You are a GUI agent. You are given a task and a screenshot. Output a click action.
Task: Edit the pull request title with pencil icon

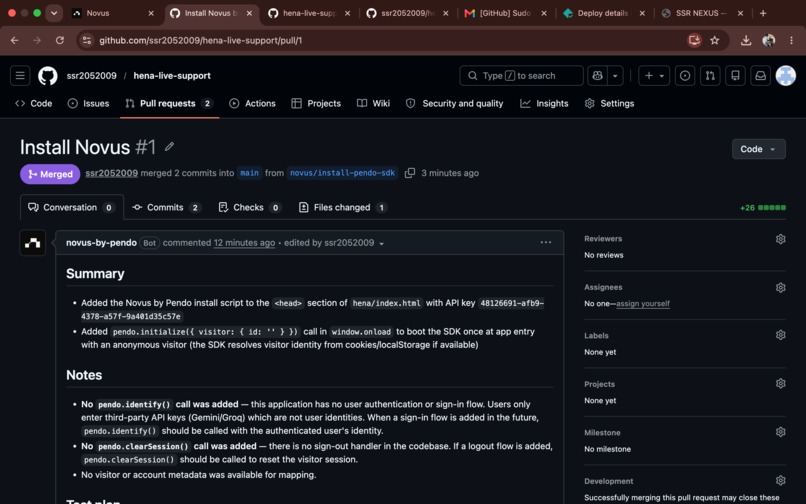click(x=169, y=147)
